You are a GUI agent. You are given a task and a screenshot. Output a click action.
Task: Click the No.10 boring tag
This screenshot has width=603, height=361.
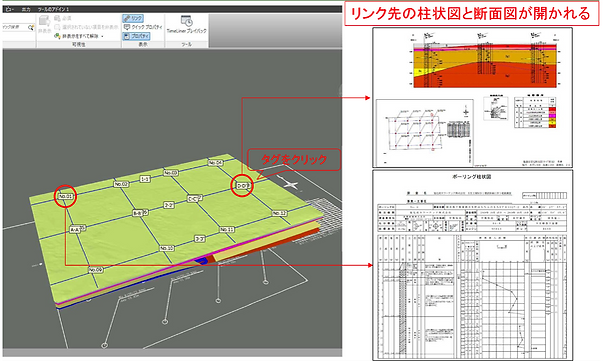point(167,248)
